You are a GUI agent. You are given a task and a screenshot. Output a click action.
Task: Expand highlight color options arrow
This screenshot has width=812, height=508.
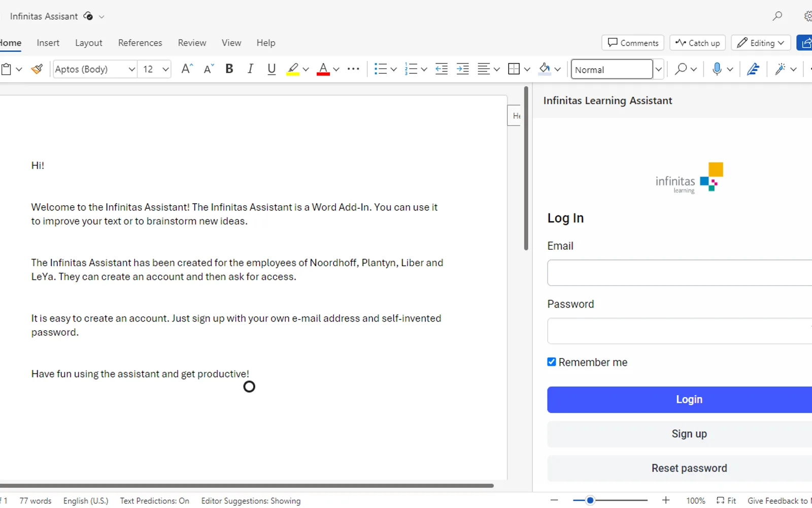[x=306, y=70]
